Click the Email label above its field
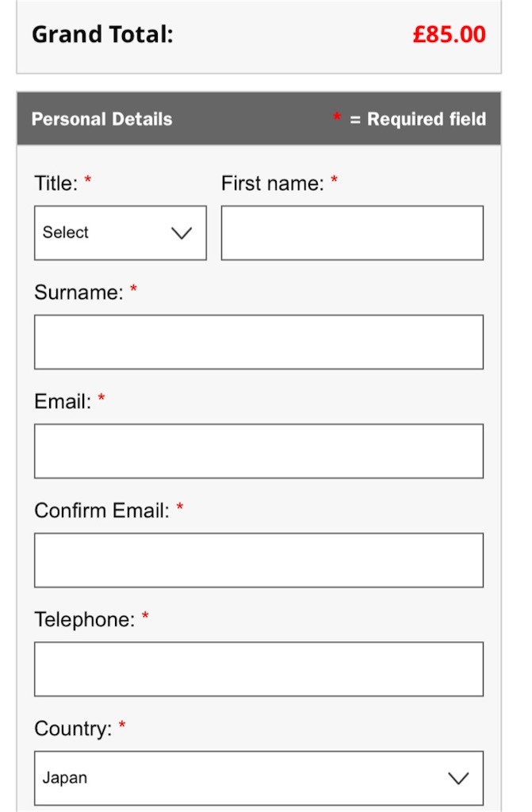 click(x=63, y=402)
